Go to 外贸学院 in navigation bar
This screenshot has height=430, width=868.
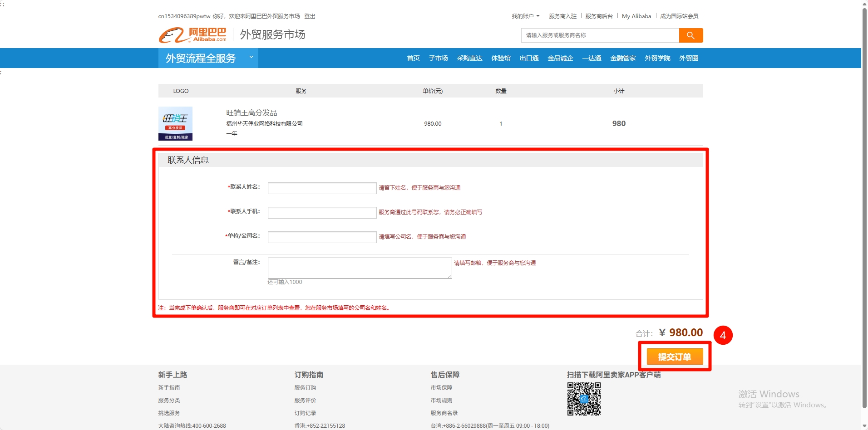point(657,58)
